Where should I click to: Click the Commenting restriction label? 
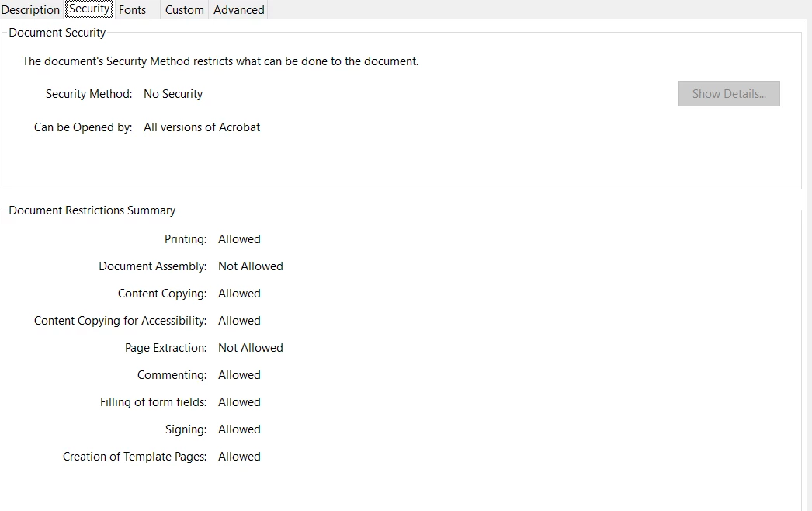click(172, 375)
